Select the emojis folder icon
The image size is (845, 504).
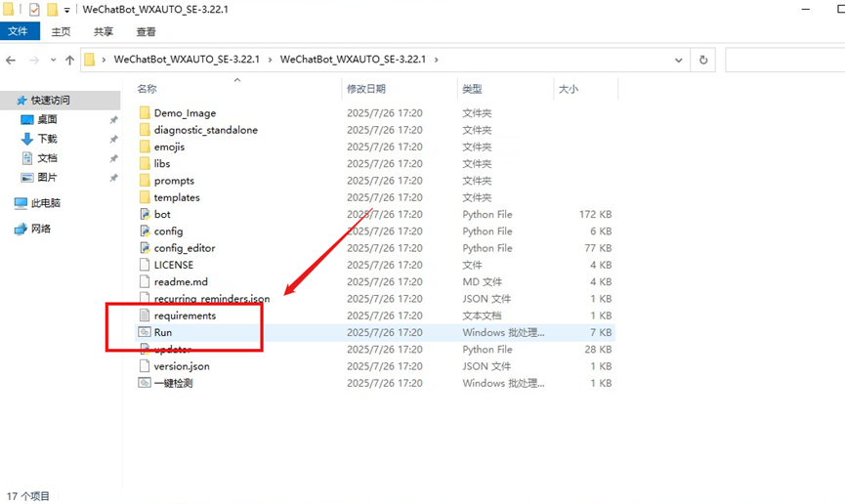[x=145, y=147]
